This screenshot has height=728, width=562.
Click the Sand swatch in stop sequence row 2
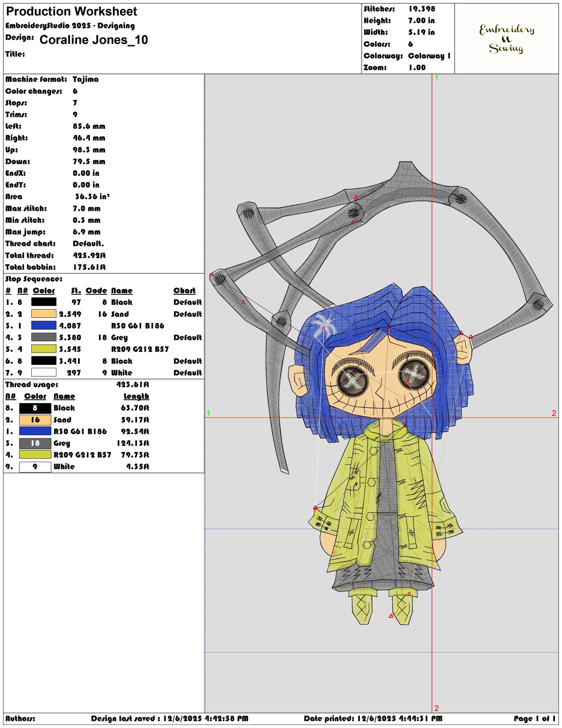(44, 314)
